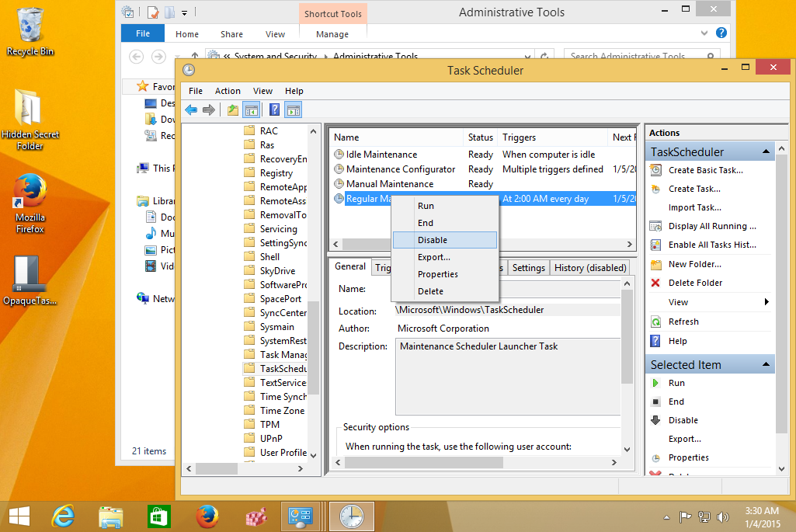Collapse the Selected Item section in Actions pane
The width and height of the screenshot is (796, 532).
766,364
